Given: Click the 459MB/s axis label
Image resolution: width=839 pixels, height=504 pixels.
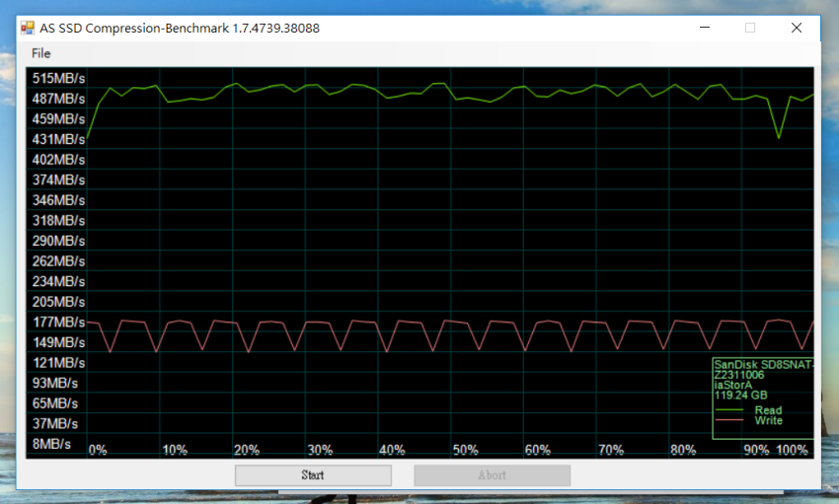Looking at the screenshot, I should (58, 119).
